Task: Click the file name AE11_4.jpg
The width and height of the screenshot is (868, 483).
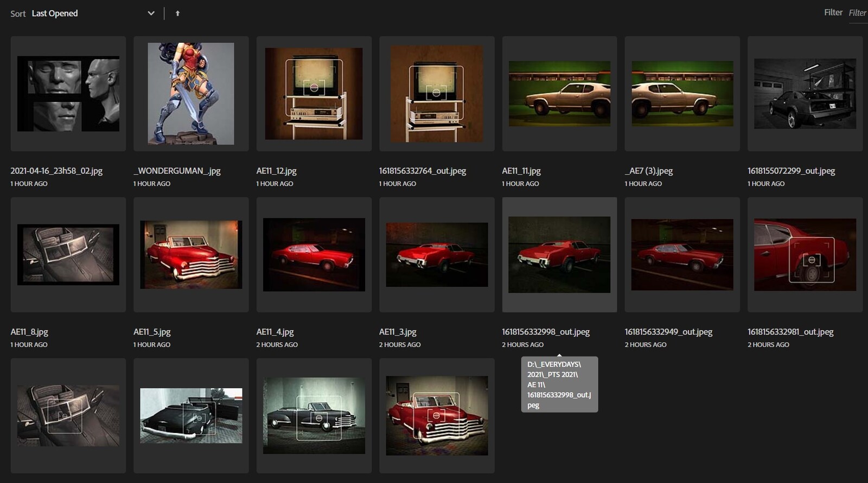Action: coord(275,332)
